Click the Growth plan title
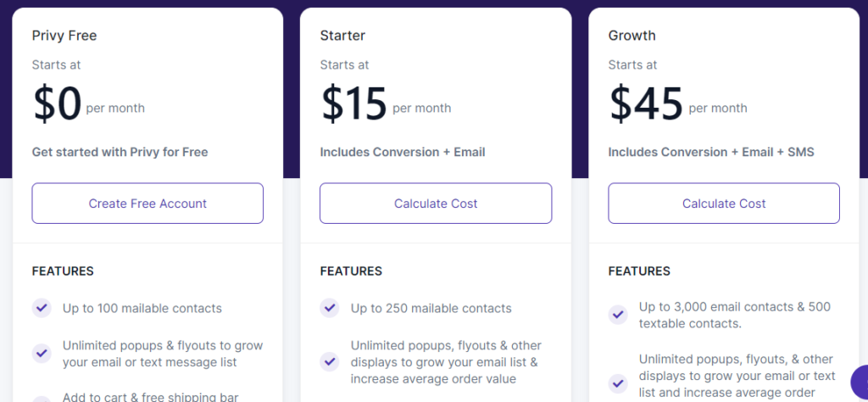868x402 pixels. click(x=632, y=36)
